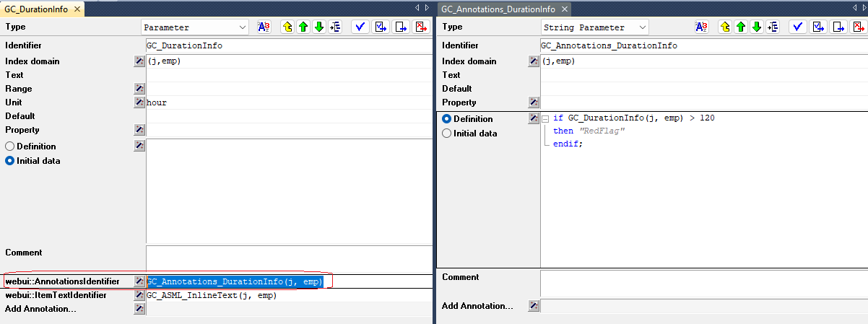Open Unit wizard next to hour
Image resolution: width=868 pixels, height=324 pixels.
point(139,102)
